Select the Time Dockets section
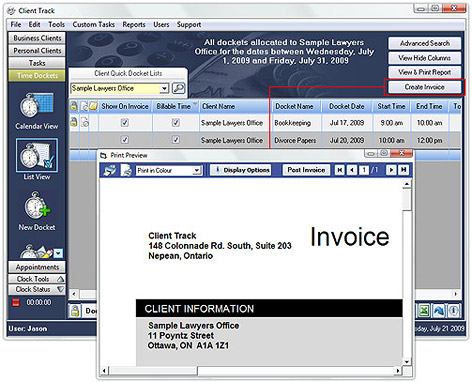Image resolution: width=472 pixels, height=382 pixels. [x=37, y=76]
